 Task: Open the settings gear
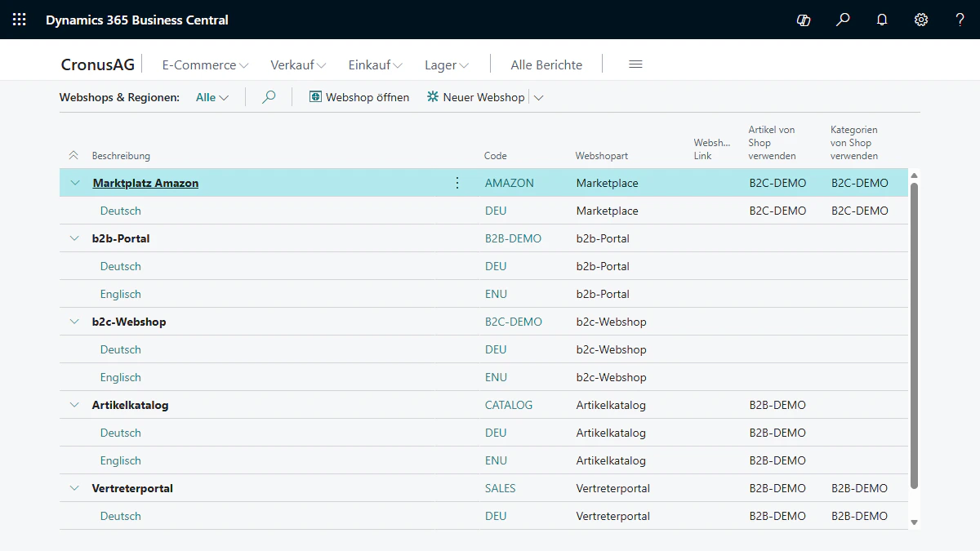coord(921,20)
